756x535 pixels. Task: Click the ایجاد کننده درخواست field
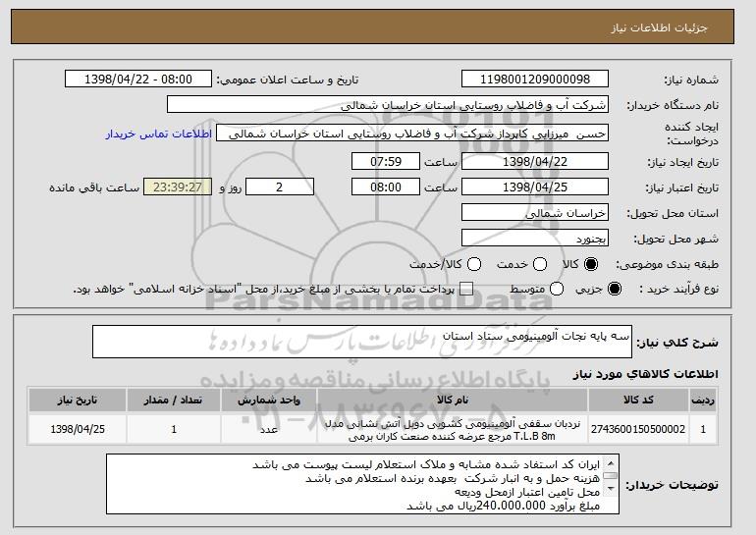click(412, 134)
